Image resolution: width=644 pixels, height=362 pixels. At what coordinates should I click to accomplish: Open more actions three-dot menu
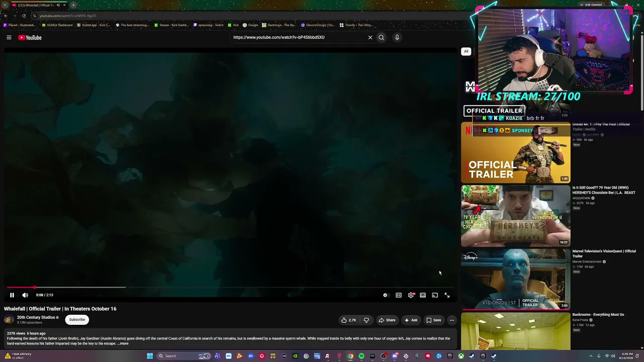tap(452, 320)
